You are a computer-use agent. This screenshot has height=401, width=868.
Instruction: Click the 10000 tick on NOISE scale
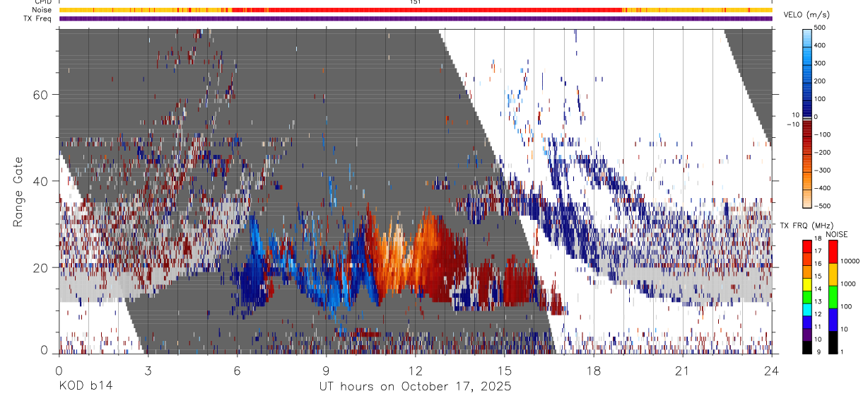(850, 262)
